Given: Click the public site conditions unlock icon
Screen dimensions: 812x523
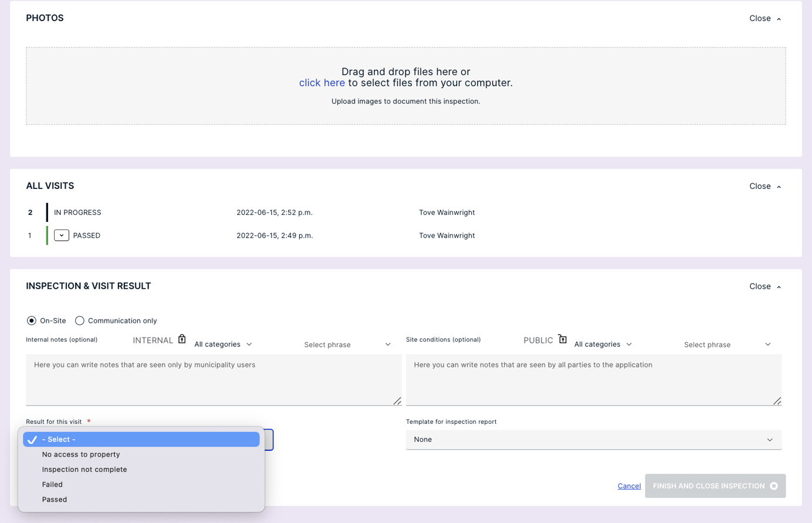Looking at the screenshot, I should coord(562,339).
